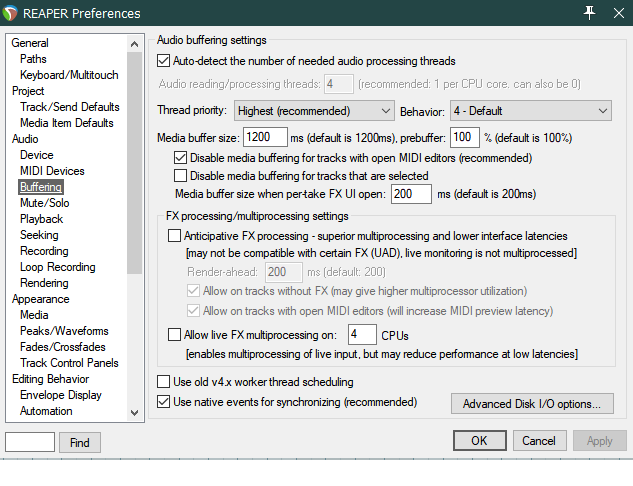Go to MIDI Devices settings page
The image size is (633, 486).
coord(52,171)
